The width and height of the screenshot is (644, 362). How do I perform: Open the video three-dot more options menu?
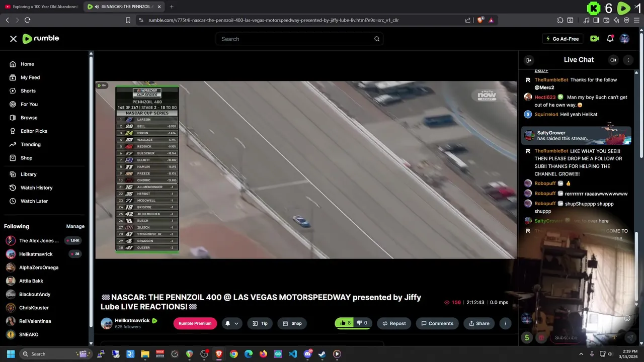pos(505,323)
